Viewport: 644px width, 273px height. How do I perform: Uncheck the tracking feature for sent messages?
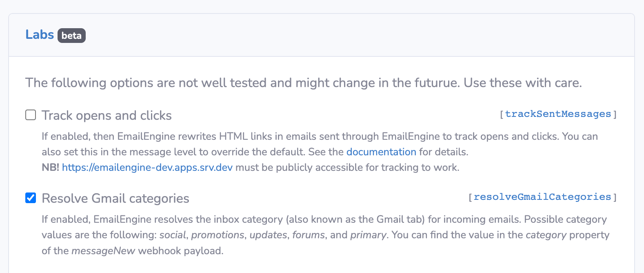30,115
